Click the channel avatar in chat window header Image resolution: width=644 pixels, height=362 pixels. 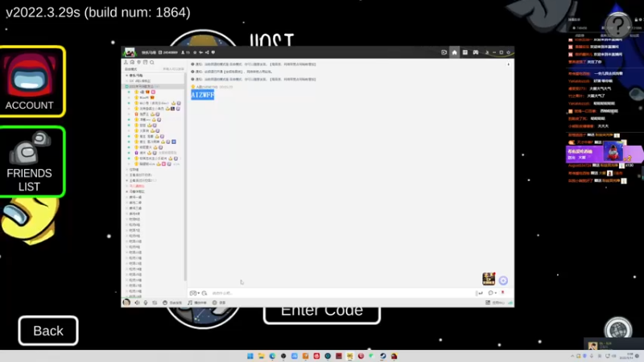tap(130, 52)
